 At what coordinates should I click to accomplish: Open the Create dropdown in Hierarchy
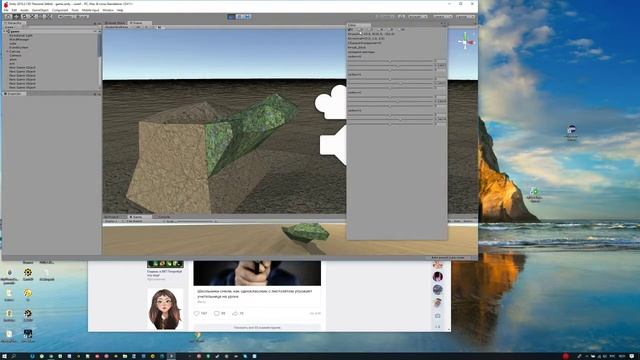pyautogui.click(x=9, y=27)
